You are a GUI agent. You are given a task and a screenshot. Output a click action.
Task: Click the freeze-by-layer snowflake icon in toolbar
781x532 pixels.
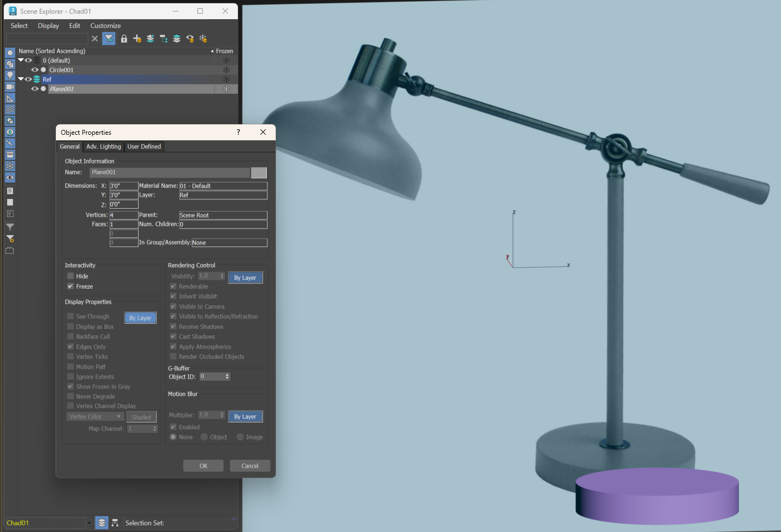(x=203, y=38)
